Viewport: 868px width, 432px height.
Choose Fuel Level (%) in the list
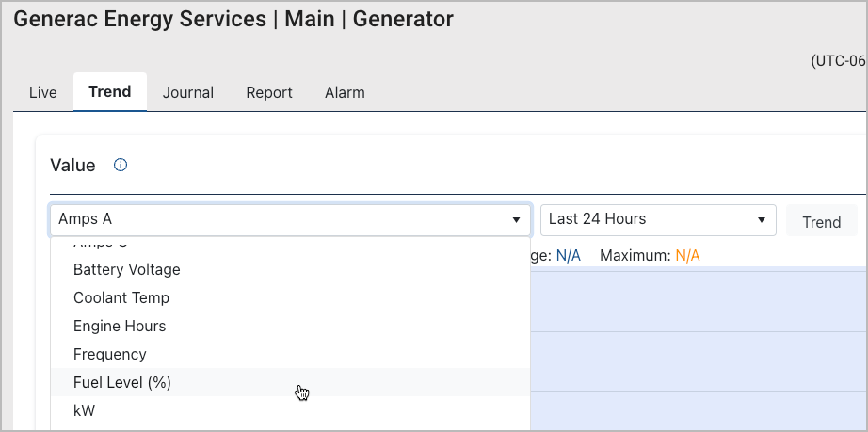point(122,382)
